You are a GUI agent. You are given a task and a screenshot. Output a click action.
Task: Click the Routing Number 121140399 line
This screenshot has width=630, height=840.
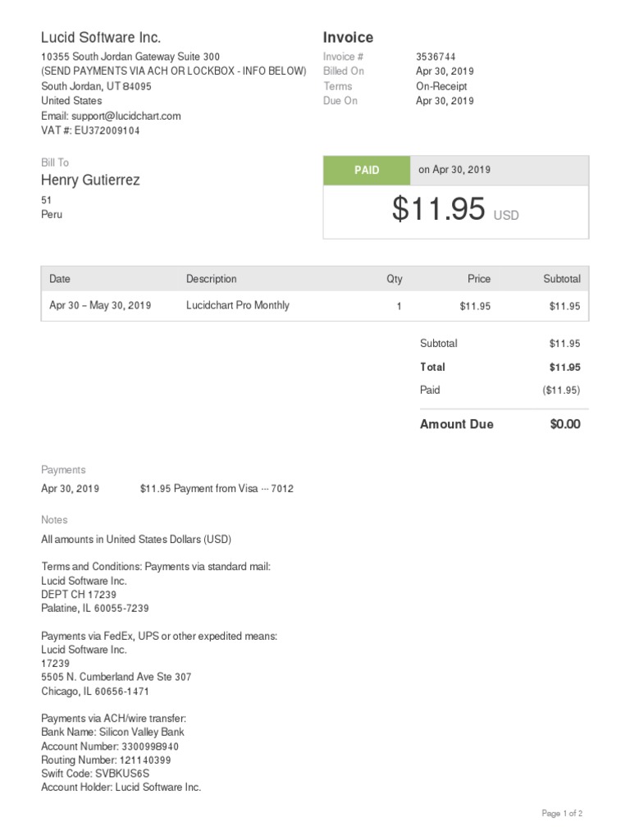coord(106,760)
